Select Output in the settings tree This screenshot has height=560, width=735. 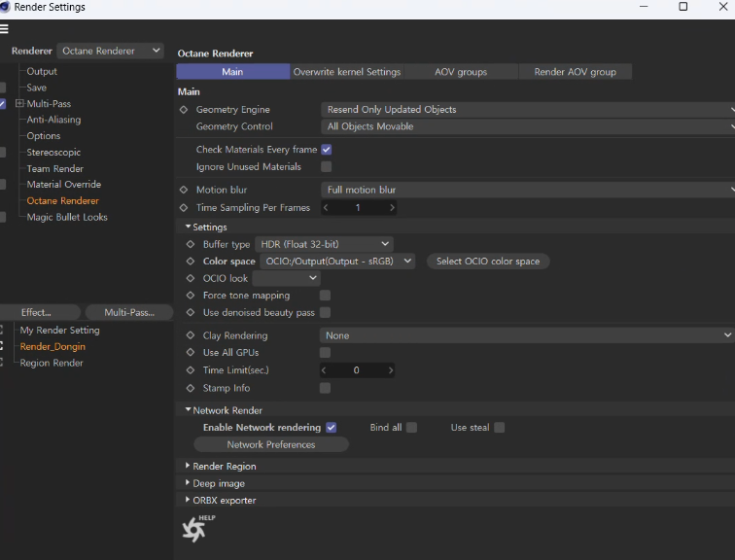42,71
